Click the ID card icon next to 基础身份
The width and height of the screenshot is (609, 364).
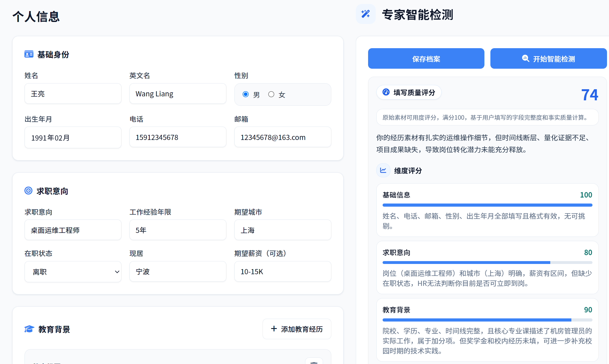[x=29, y=54]
